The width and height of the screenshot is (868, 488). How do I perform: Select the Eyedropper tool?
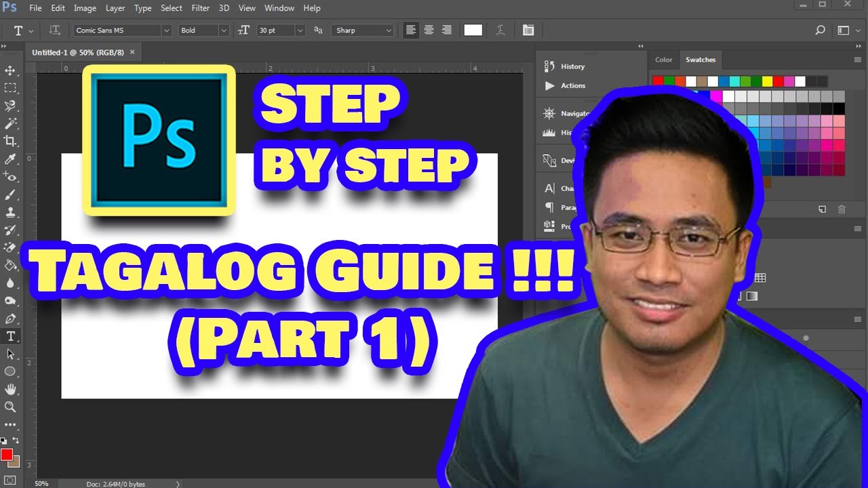(x=10, y=159)
